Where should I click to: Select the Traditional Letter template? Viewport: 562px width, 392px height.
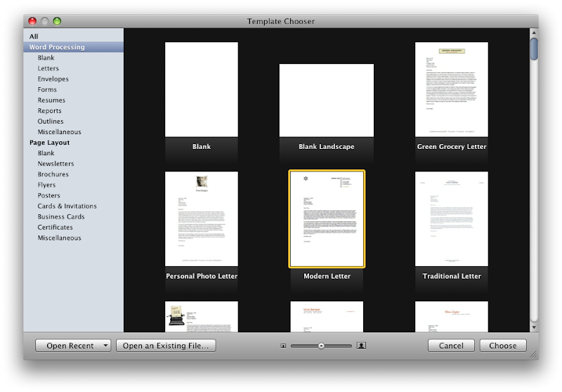point(451,218)
